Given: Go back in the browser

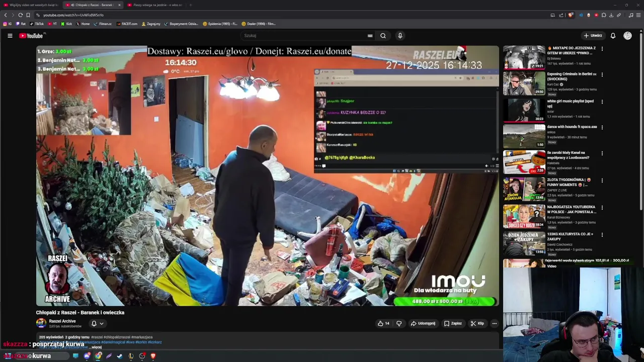Looking at the screenshot, I should [x=6, y=15].
